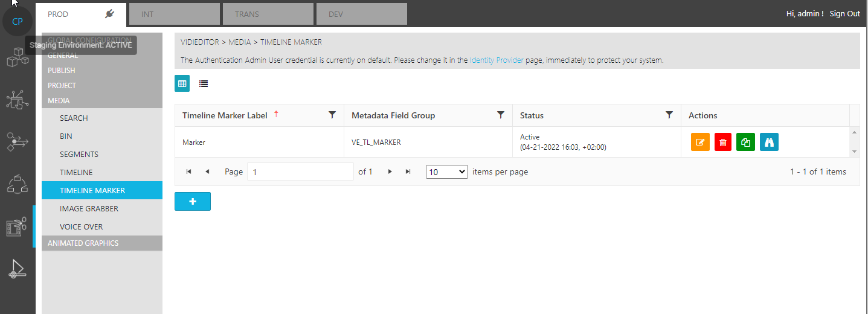Open items per page dropdown

446,172
